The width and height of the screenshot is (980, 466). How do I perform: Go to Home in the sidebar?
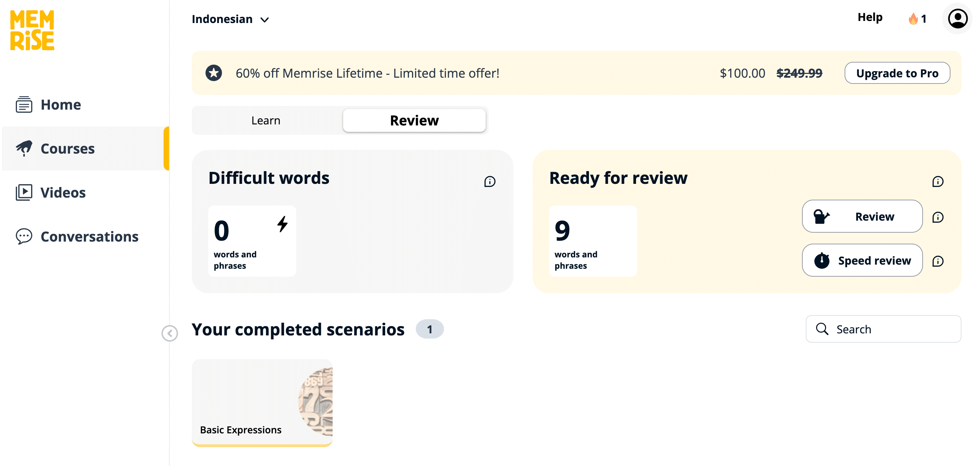click(x=61, y=104)
